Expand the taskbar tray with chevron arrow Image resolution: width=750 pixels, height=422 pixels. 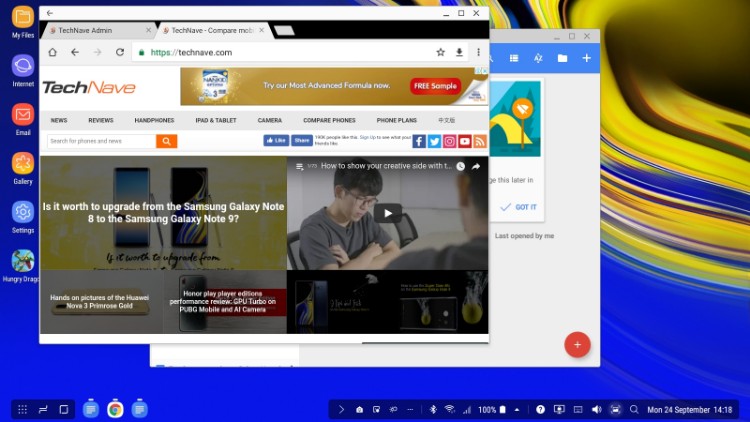(x=341, y=410)
